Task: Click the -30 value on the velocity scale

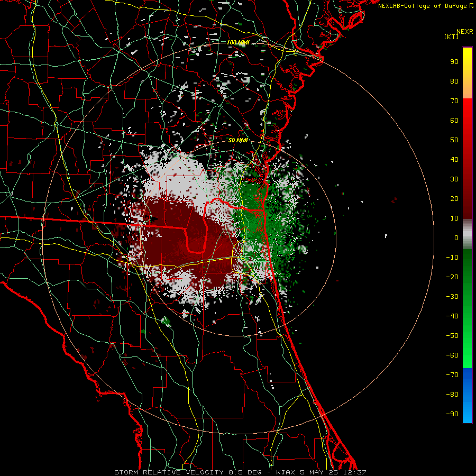Action: pos(452,297)
